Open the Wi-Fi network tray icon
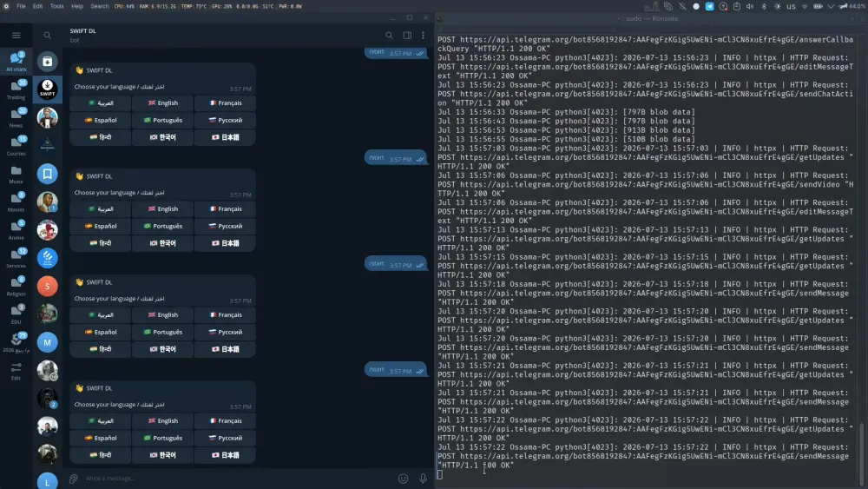 coord(805,7)
